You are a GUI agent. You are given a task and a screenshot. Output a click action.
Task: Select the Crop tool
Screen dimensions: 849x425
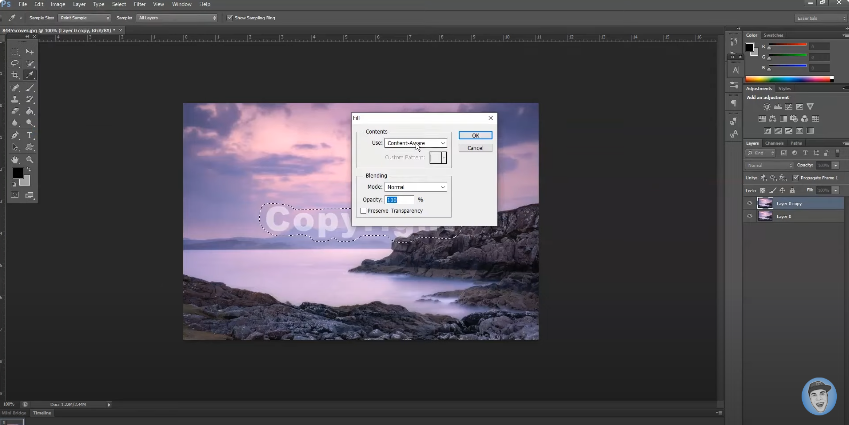[x=16, y=74]
